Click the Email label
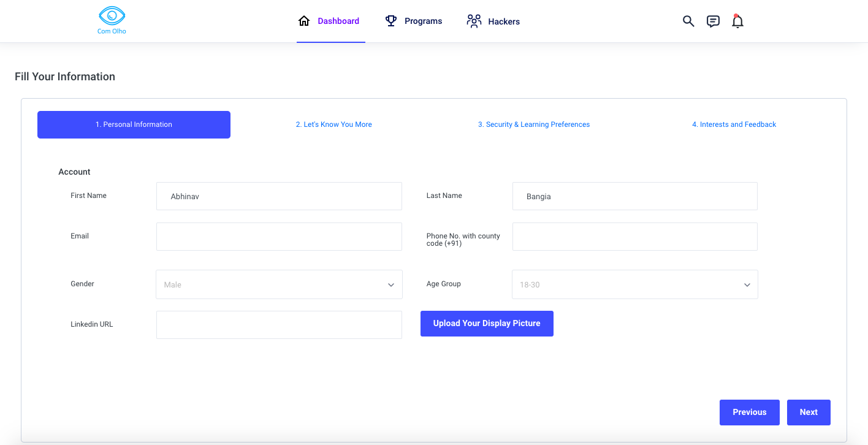Image resolution: width=868 pixels, height=445 pixels. [80, 236]
